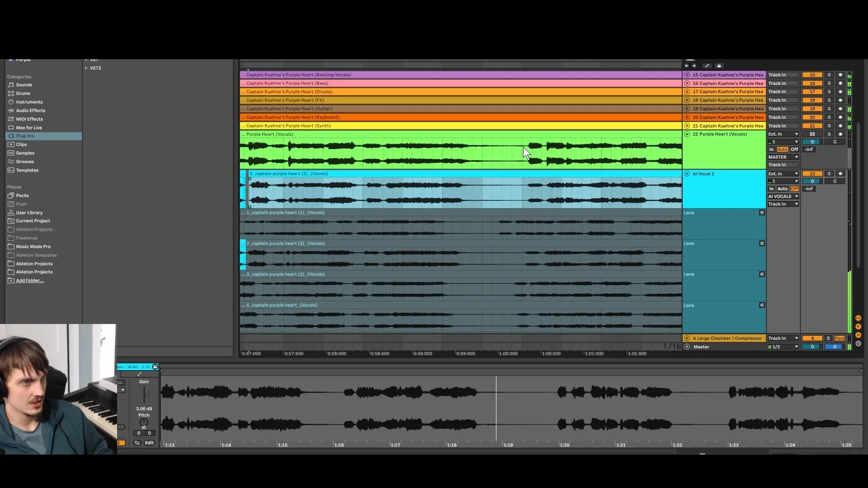Expand the VST3 folder in the browser

tap(86, 68)
